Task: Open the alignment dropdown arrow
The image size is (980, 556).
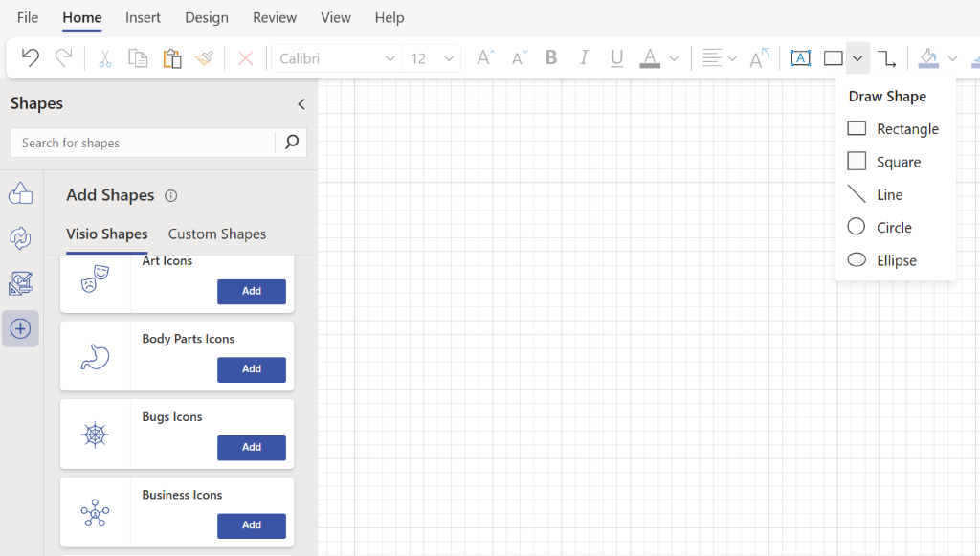Action: point(732,58)
